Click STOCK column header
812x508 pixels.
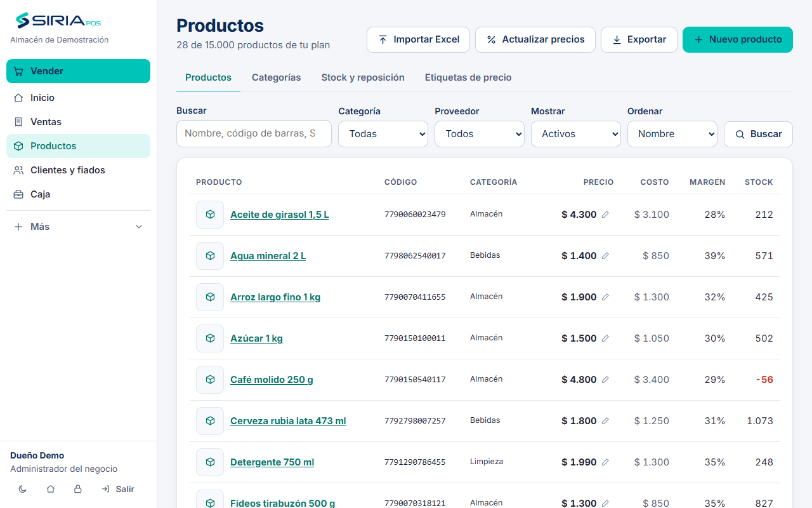759,182
